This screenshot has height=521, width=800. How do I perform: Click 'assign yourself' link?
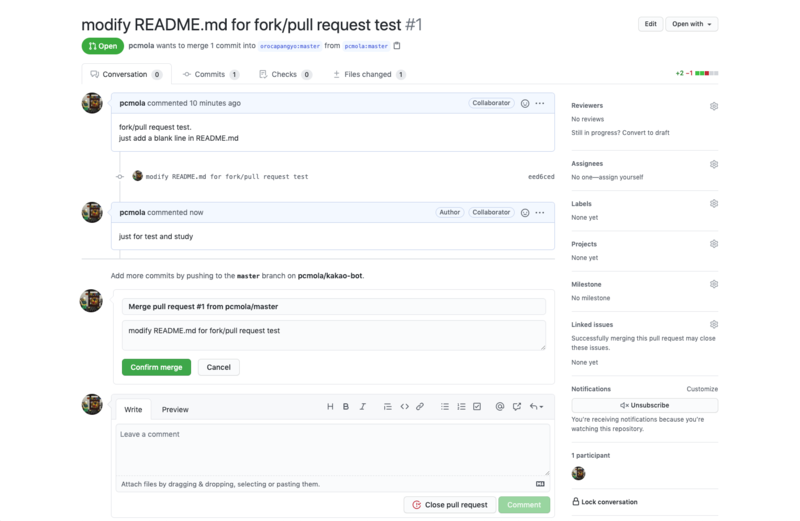(621, 178)
